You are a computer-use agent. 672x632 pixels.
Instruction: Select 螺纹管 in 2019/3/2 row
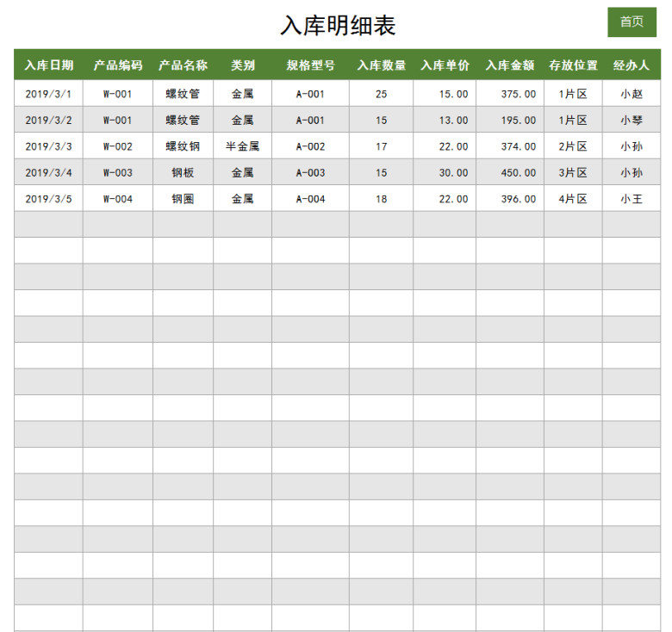pos(183,120)
